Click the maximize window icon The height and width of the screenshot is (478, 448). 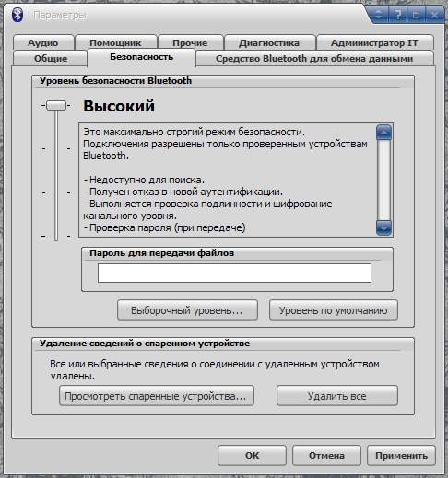(x=416, y=15)
